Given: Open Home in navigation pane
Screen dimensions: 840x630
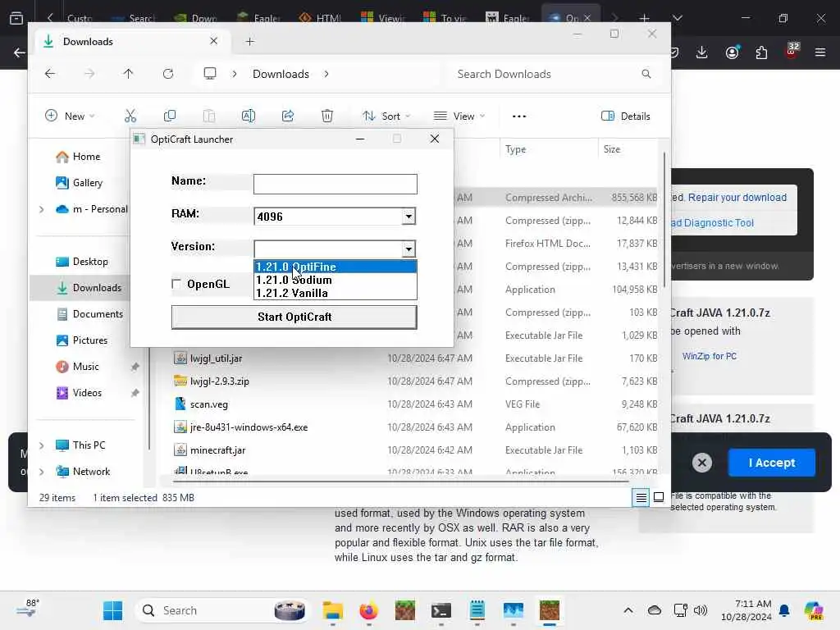Looking at the screenshot, I should click(78, 157).
